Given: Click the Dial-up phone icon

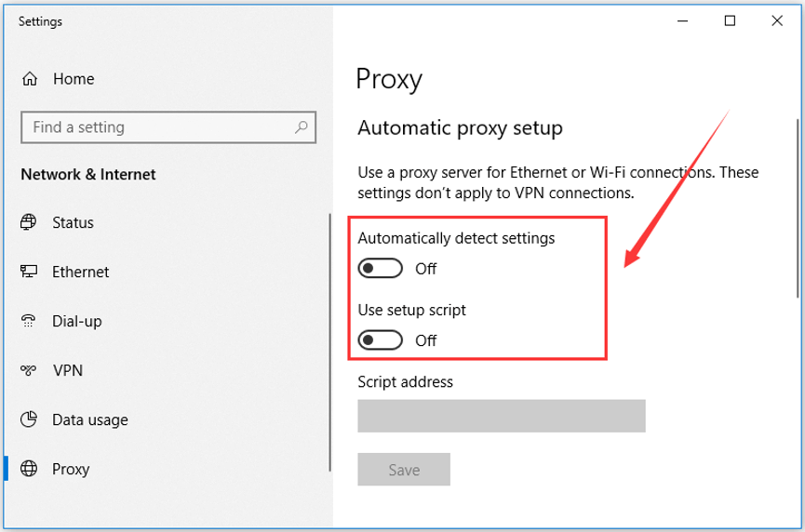Looking at the screenshot, I should pos(28,321).
